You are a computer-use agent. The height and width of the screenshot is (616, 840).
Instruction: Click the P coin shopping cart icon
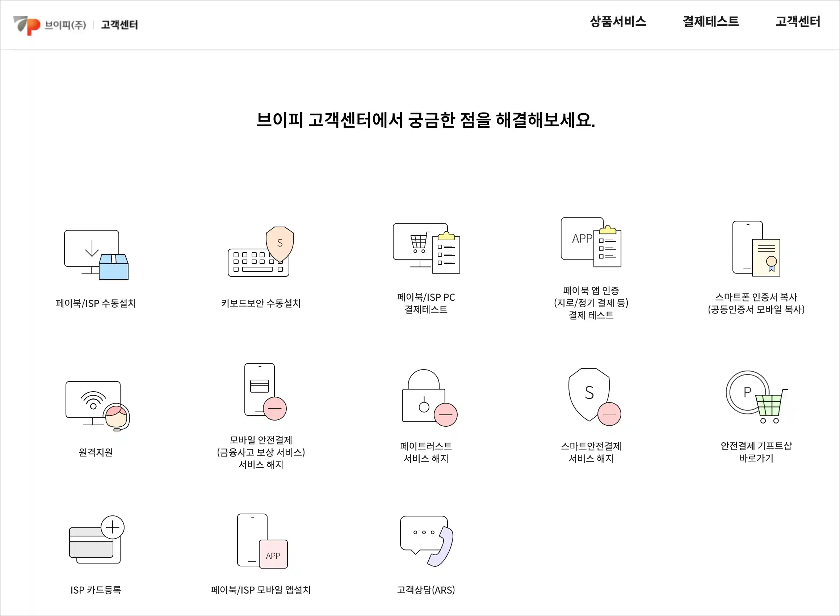[757, 397]
